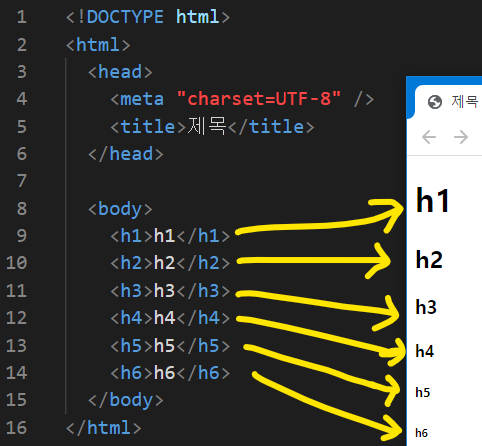Click the rendered h3 heading in browser
Screen dimensions: 482x446
tap(426, 307)
